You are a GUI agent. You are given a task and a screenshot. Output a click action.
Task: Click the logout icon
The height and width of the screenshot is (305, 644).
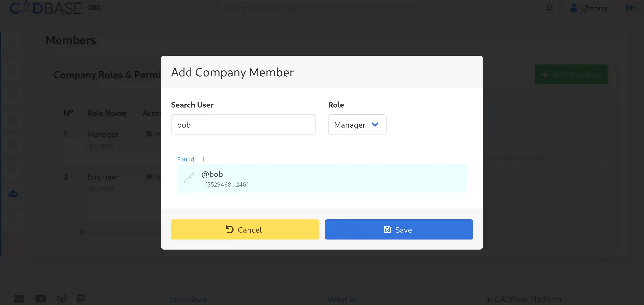(630, 8)
